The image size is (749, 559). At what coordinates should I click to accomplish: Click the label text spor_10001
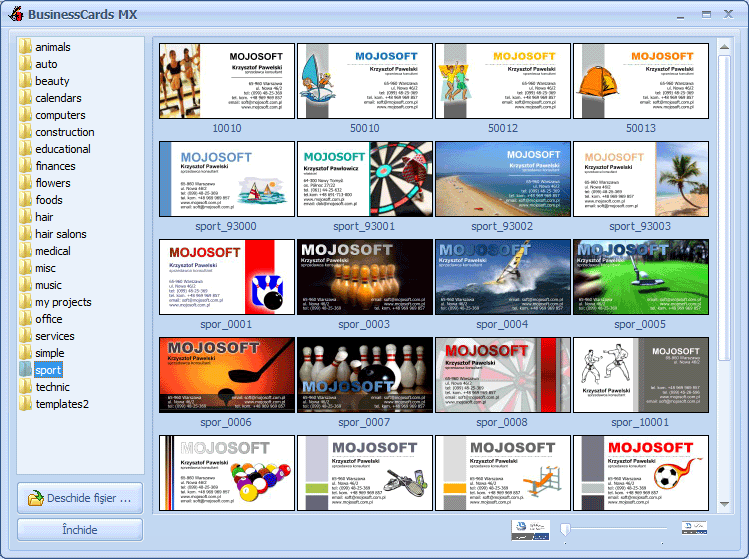(x=640, y=422)
